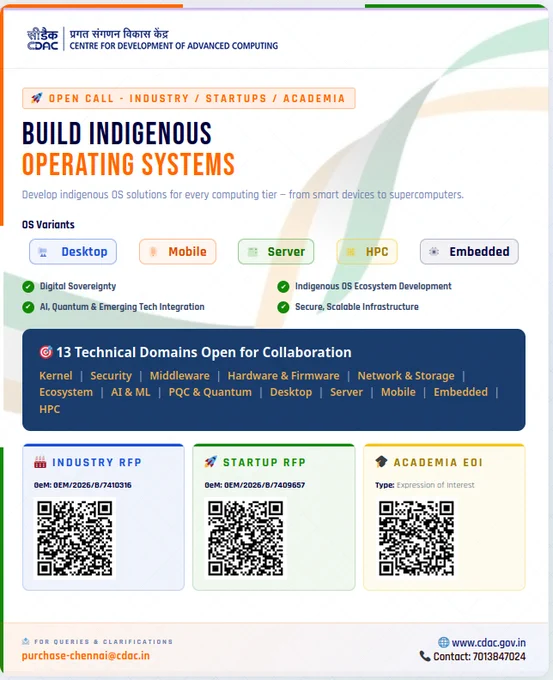The width and height of the screenshot is (553, 680).
Task: Click the Ecosystem domain label
Action: (x=66, y=392)
